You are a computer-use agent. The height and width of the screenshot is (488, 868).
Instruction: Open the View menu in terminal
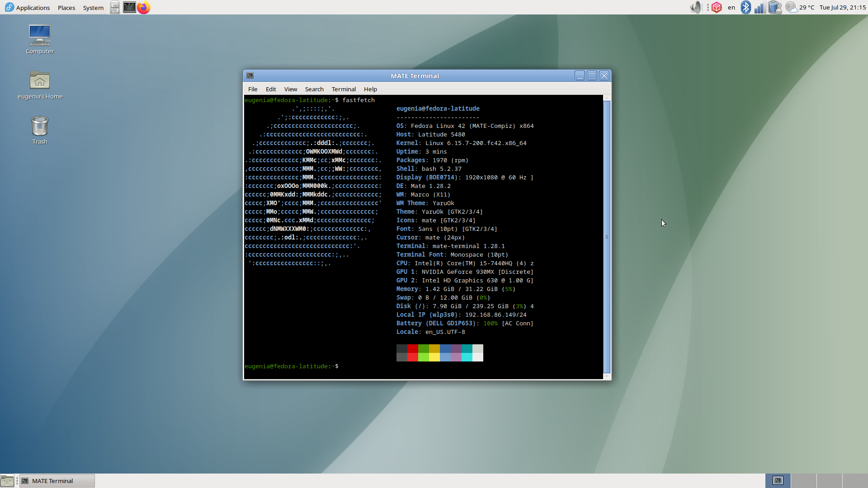(x=291, y=89)
